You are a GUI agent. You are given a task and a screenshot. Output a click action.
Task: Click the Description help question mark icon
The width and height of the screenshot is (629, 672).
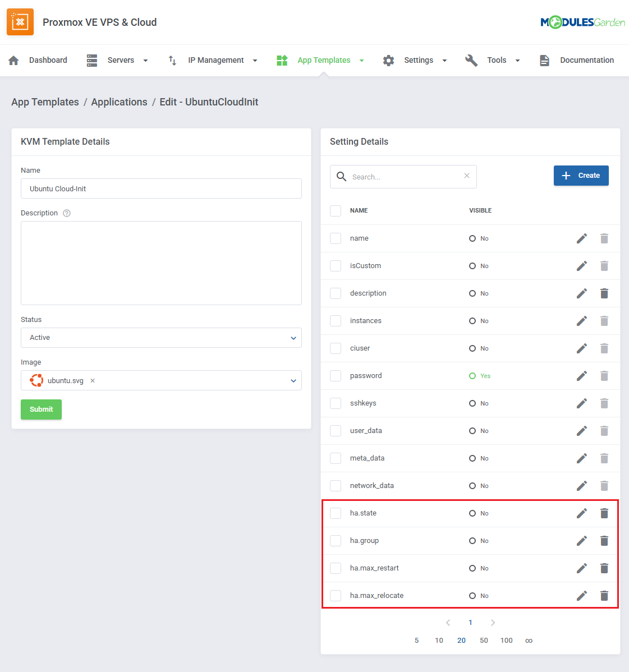coord(67,213)
